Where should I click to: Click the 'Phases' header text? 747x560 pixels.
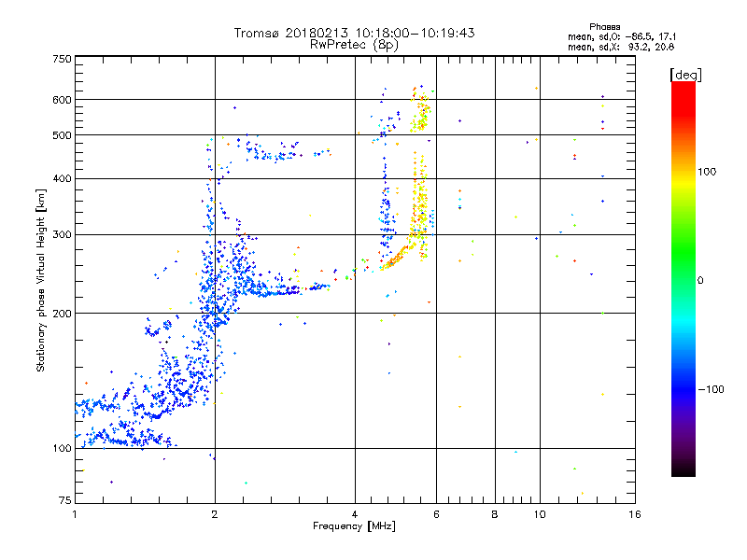tap(604, 27)
